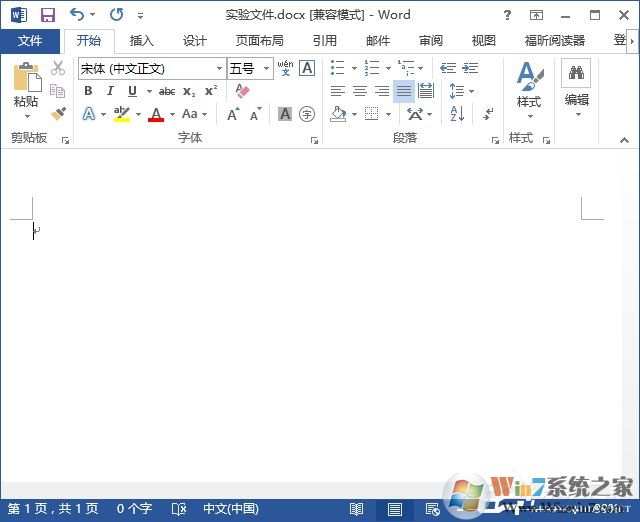Save the document using the quick access icon

point(47,15)
